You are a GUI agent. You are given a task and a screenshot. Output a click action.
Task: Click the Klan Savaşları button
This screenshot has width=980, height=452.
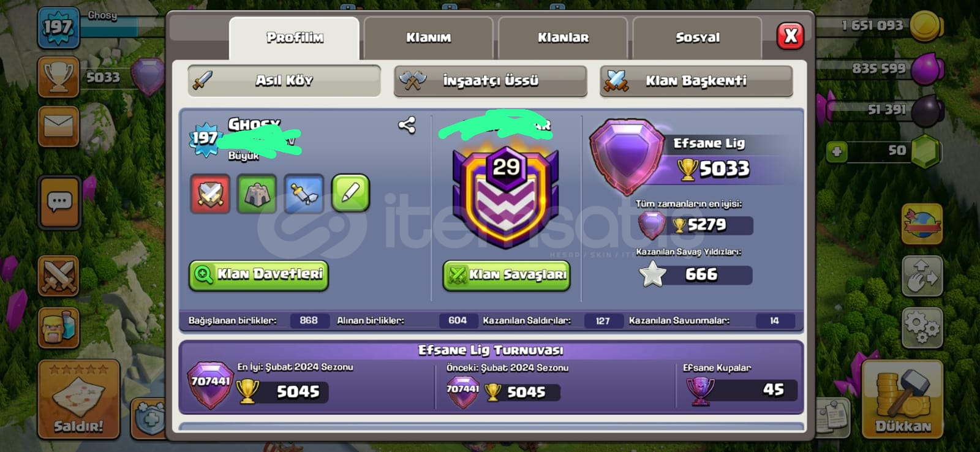tap(507, 274)
